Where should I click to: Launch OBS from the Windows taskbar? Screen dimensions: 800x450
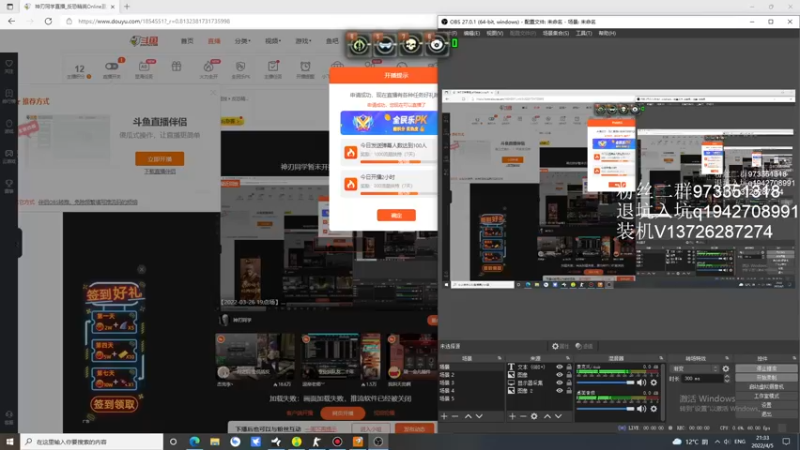coord(378,442)
